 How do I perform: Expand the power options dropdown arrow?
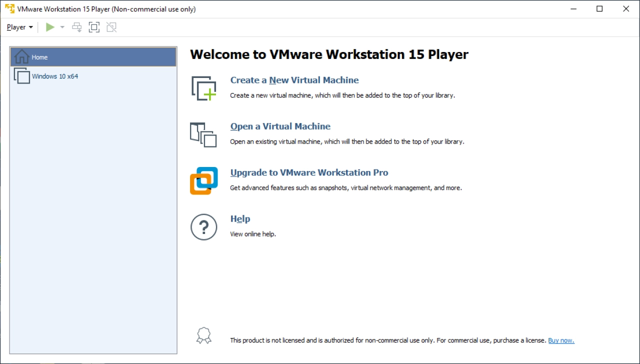point(62,27)
